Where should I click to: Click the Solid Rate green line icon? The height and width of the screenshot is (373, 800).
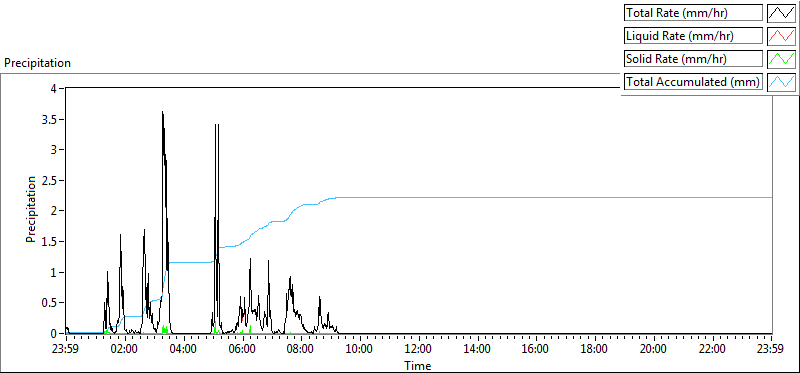(x=781, y=59)
